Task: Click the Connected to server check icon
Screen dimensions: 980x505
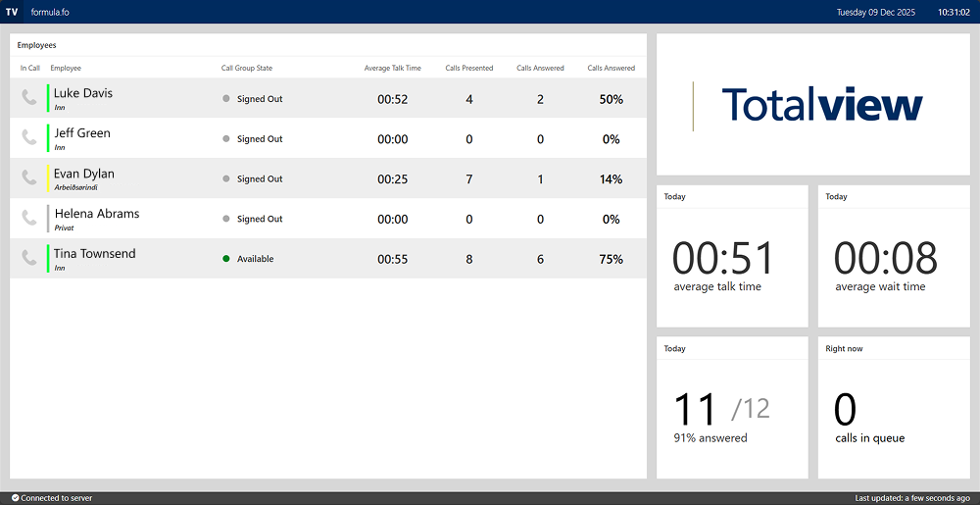Action: coord(15,498)
